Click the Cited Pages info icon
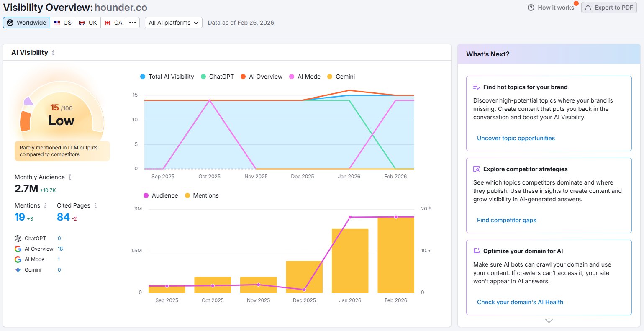The width and height of the screenshot is (644, 331). click(x=95, y=205)
